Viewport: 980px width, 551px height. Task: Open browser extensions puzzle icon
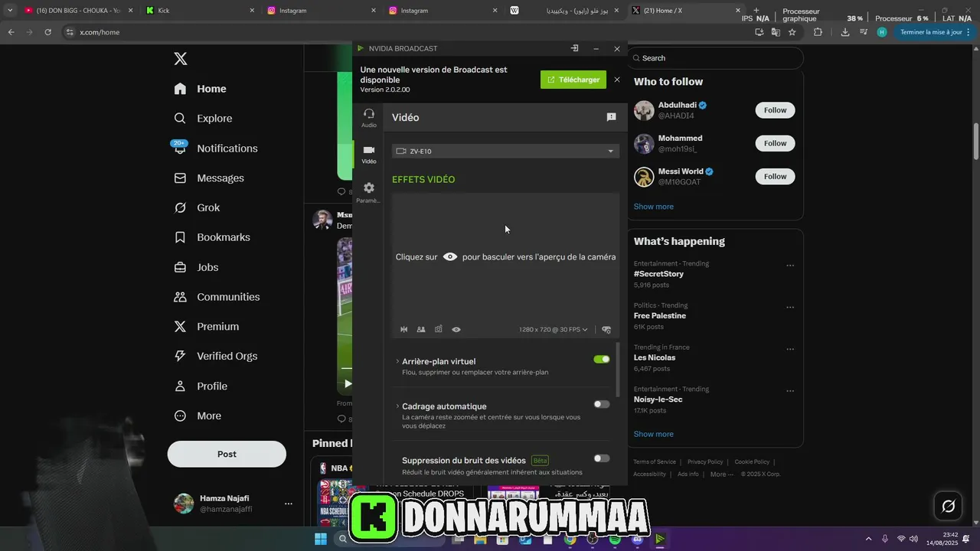click(818, 32)
